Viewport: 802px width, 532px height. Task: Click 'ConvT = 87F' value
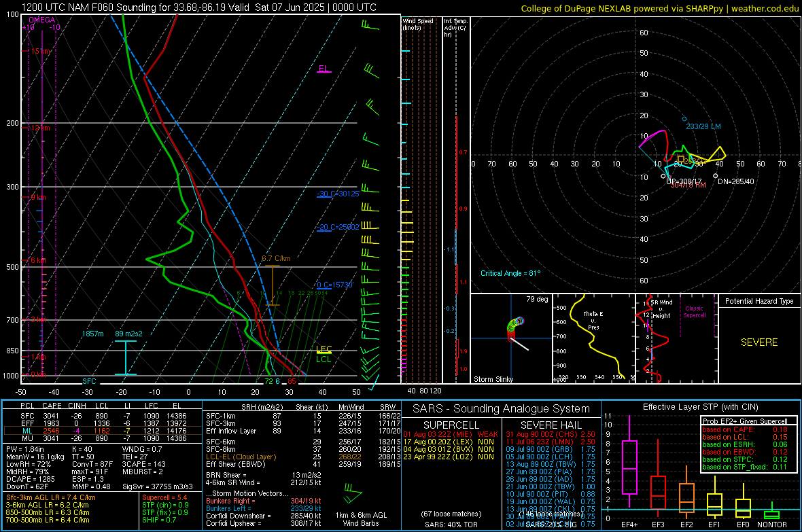click(x=92, y=464)
